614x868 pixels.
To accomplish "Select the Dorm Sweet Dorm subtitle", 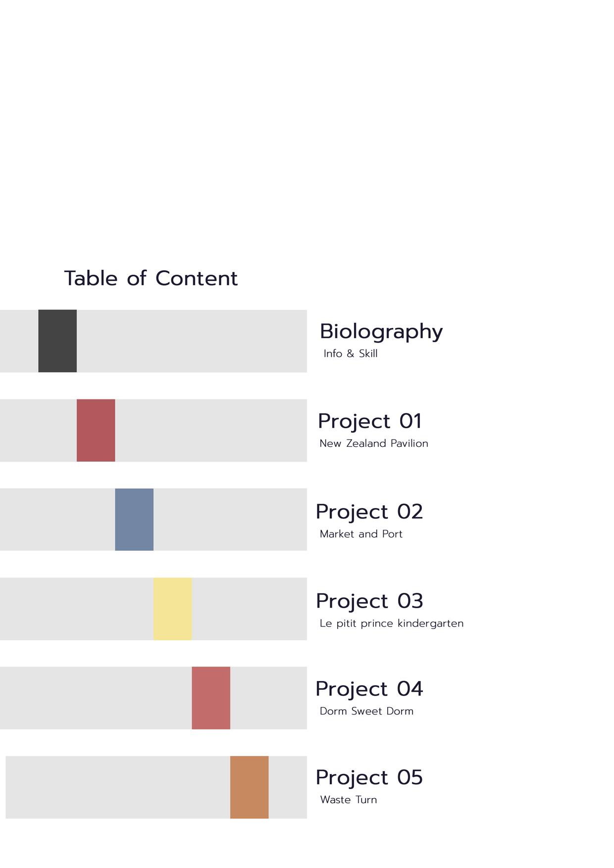I will (x=366, y=711).
